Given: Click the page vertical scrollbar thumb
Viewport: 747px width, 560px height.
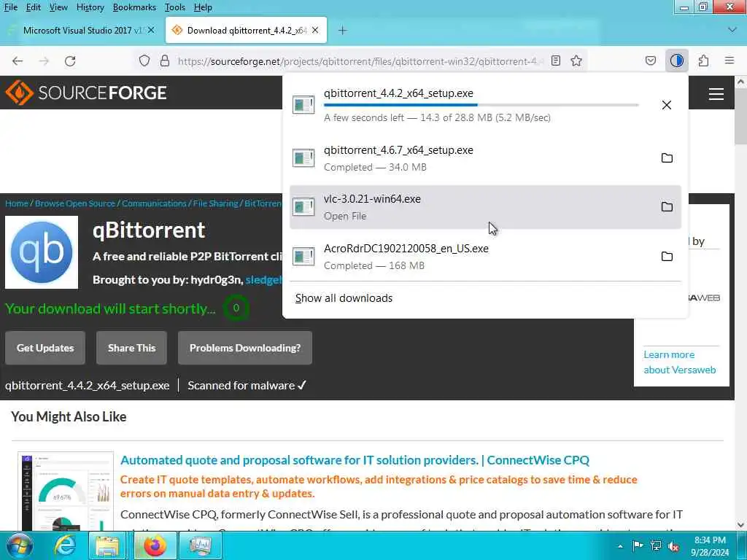Looking at the screenshot, I should [x=740, y=117].
